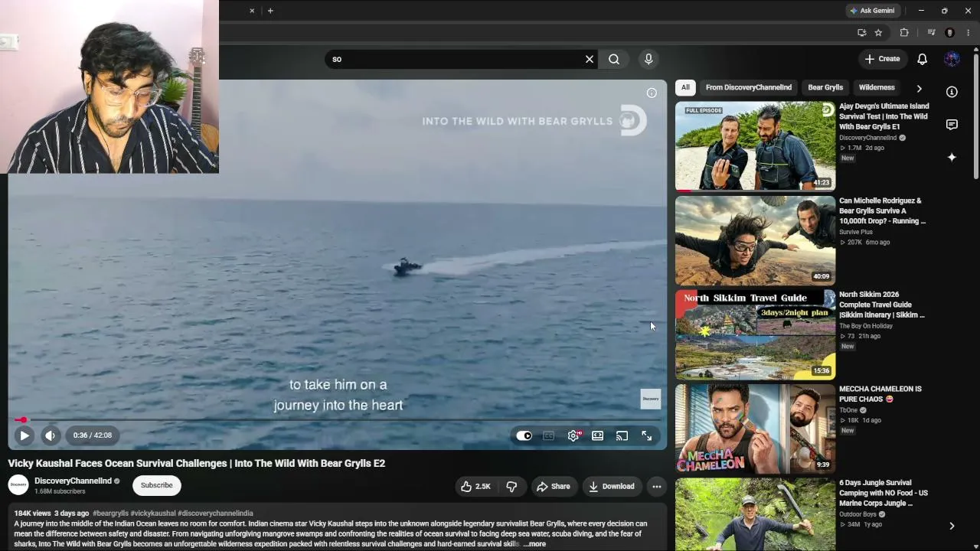Open the video info card icon
The image size is (980, 551).
[x=652, y=93]
